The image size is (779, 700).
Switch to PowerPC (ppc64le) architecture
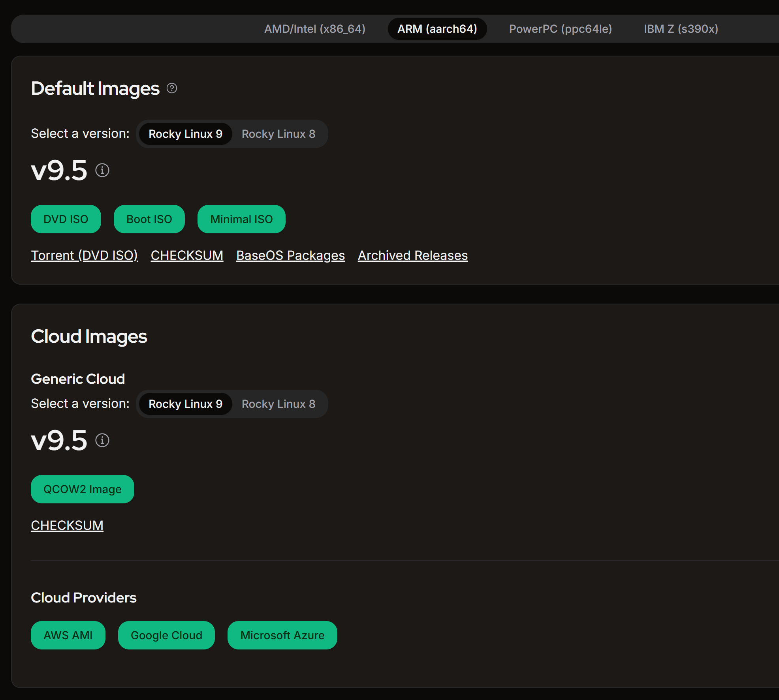(560, 29)
